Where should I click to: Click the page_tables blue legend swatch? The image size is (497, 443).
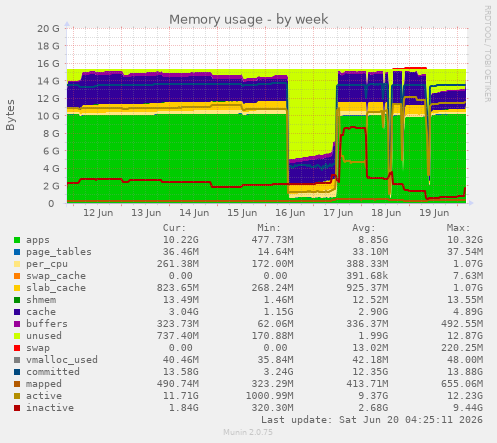(x=17, y=252)
